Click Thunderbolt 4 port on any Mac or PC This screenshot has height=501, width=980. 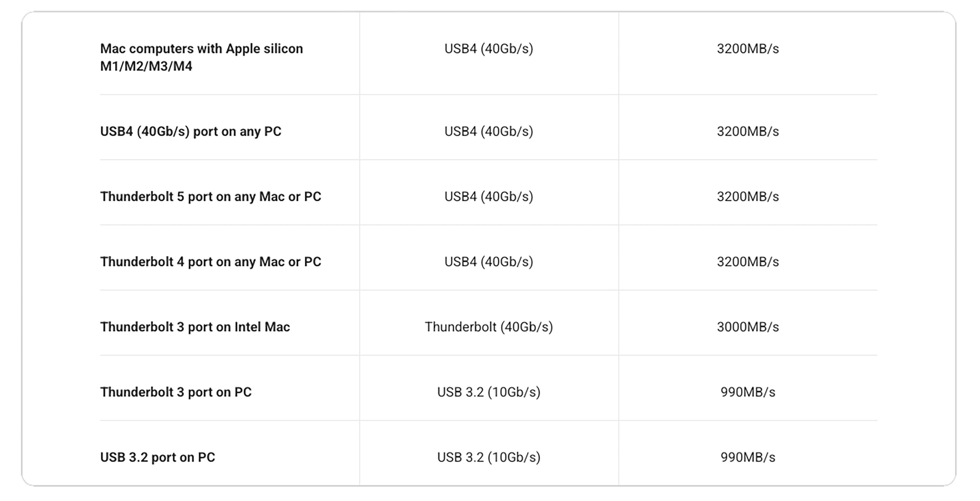[x=211, y=261]
